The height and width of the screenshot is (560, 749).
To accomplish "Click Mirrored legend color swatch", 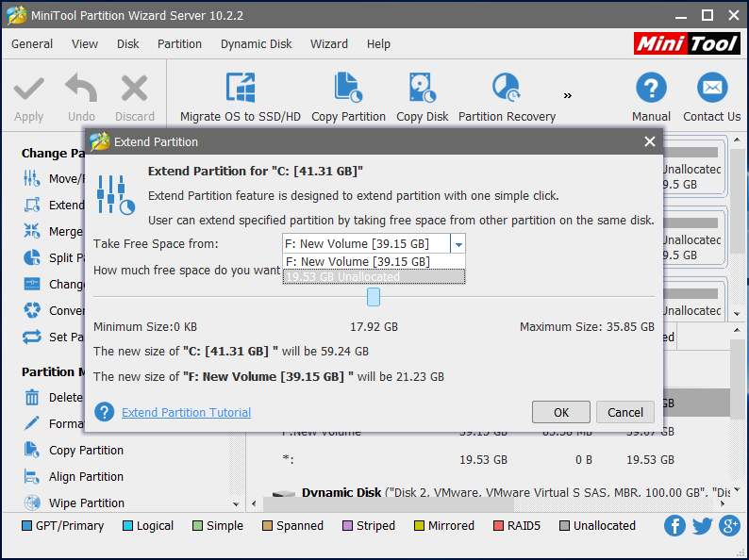I will click(x=419, y=526).
